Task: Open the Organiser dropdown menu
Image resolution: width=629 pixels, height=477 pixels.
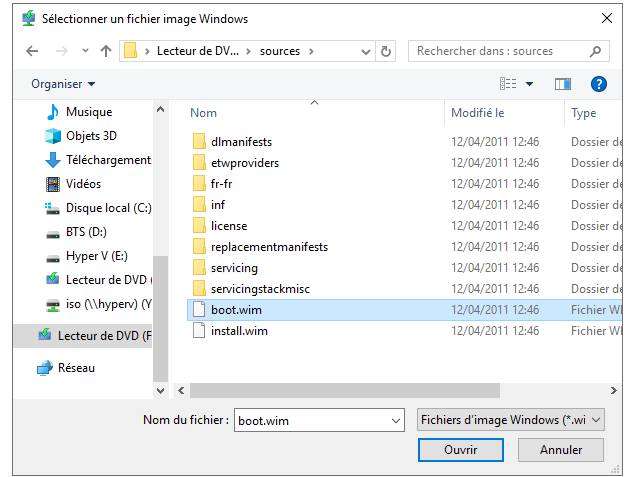Action: (x=63, y=84)
